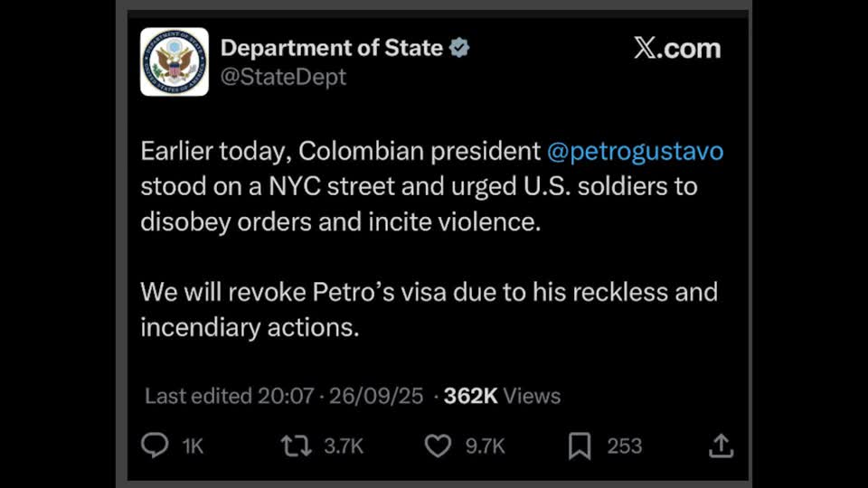Click the Department of State seal avatar
The height and width of the screenshot is (488, 868).
pos(175,61)
